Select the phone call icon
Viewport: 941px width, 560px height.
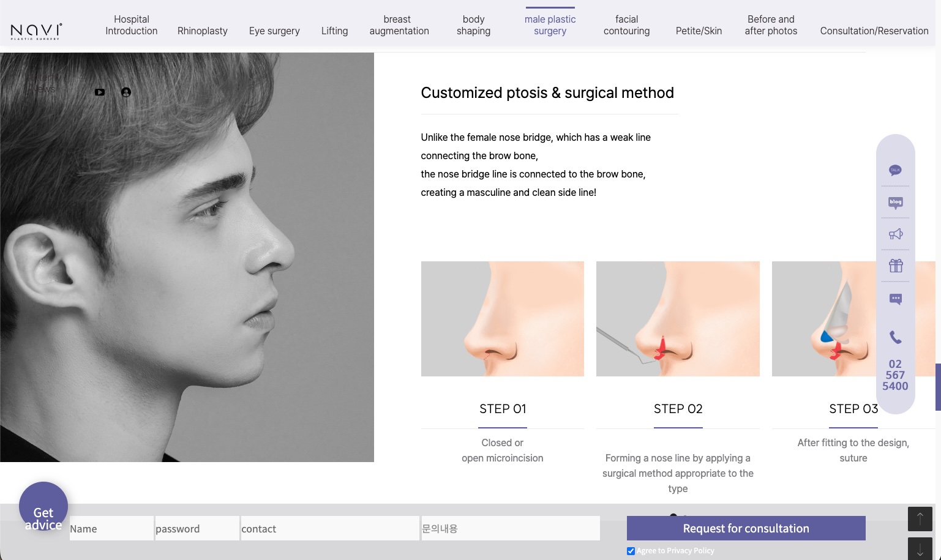coord(895,337)
